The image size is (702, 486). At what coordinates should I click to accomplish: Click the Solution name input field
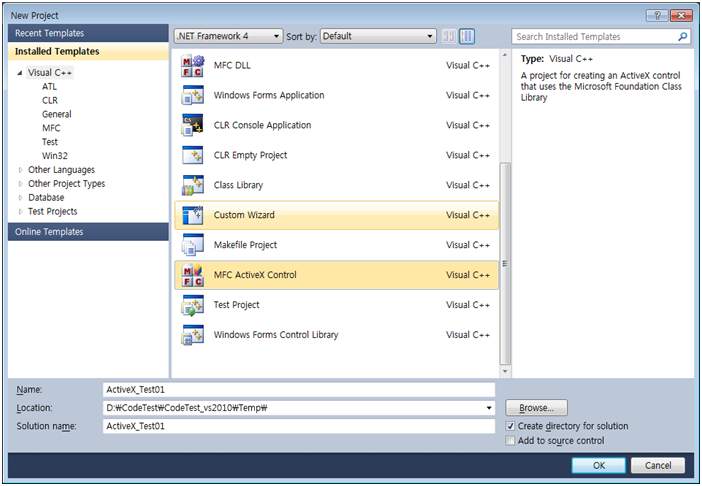tap(299, 426)
